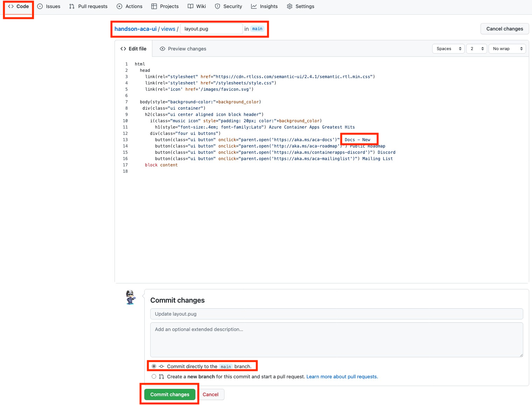This screenshot has height=406, width=532.
Task: Click the Pull requests branch icon
Action: point(72,6)
